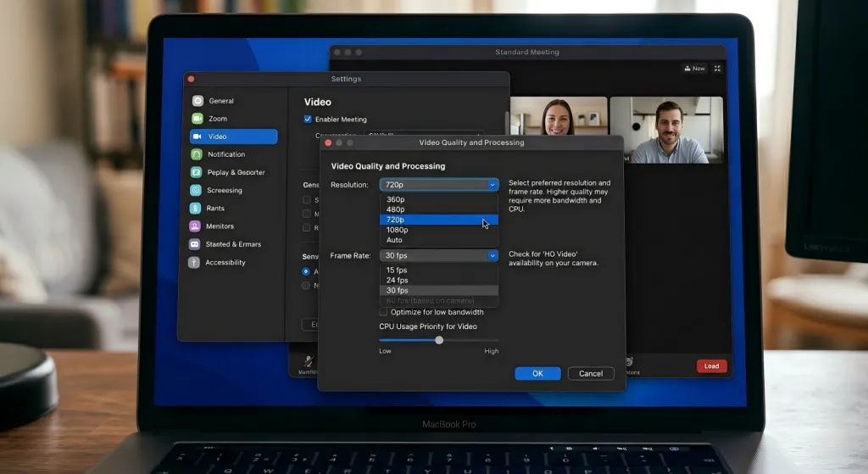Screen dimensions: 868x474
Task: Choose 1080p from resolution list
Action: 439,230
